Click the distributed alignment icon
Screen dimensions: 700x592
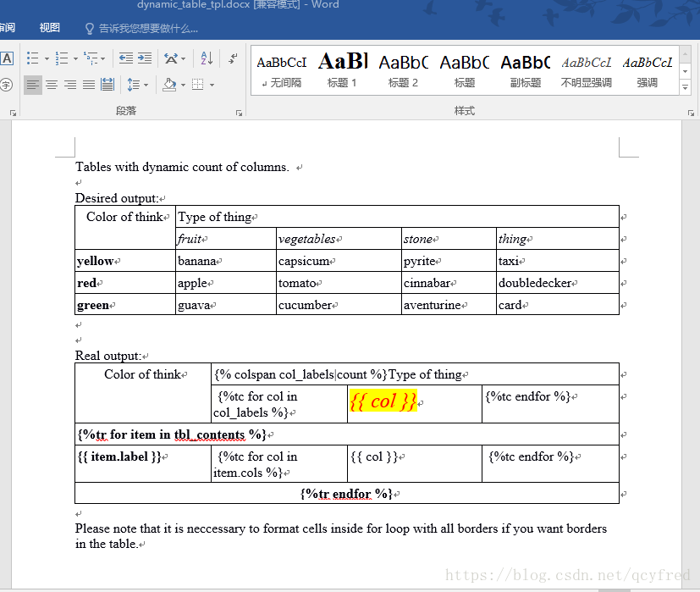point(107,85)
